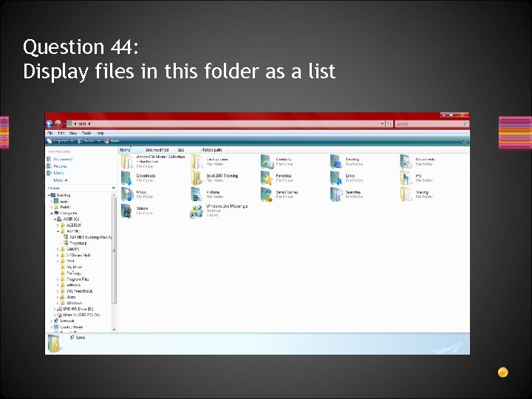532x399 pixels.
Task: Open the Searches folder
Action: coord(346,194)
